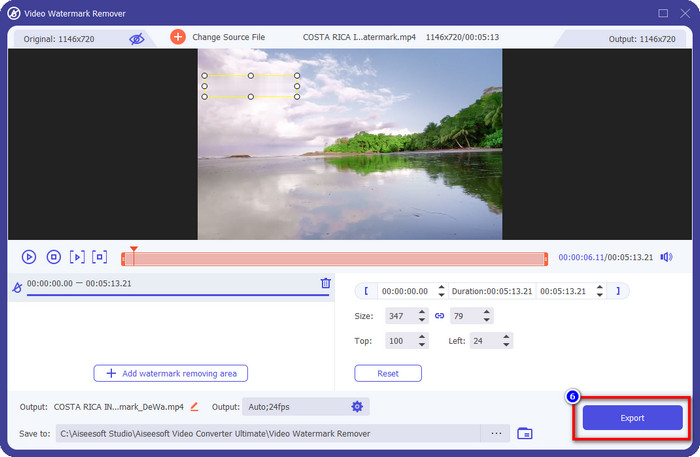Toggle the original preview eye icon

pyautogui.click(x=137, y=39)
